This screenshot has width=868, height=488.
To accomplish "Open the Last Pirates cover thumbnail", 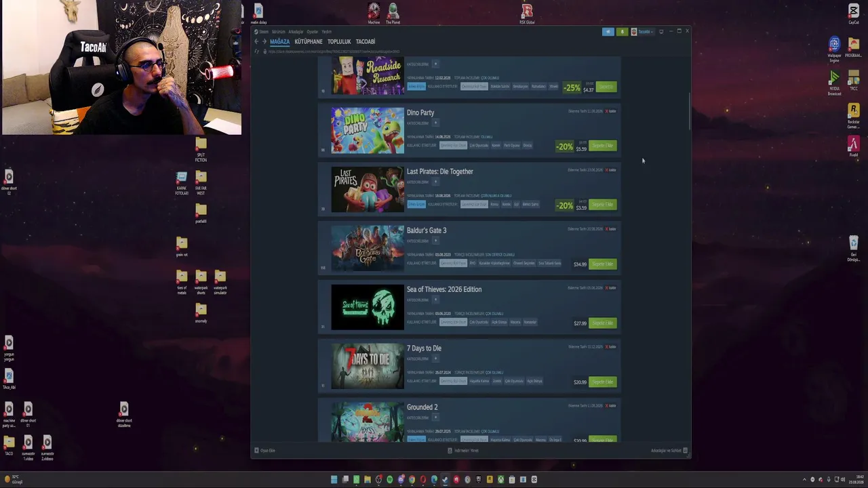I will coord(368,190).
